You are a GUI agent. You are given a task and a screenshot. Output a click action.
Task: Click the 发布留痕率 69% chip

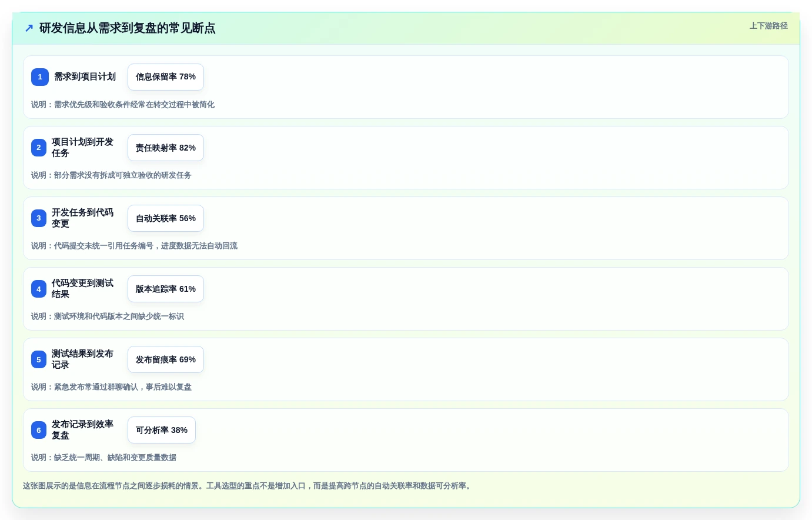[166, 359]
